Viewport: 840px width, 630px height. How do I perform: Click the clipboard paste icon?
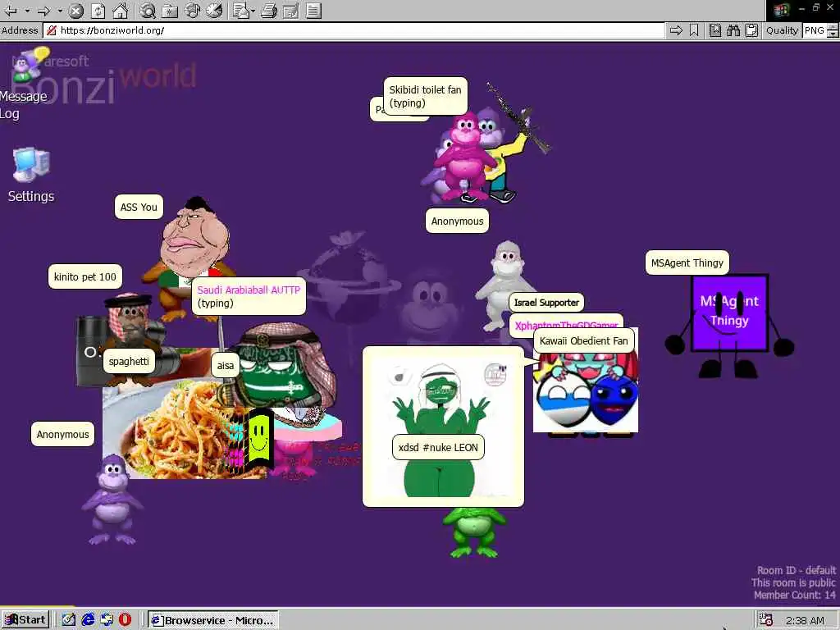pos(751,30)
